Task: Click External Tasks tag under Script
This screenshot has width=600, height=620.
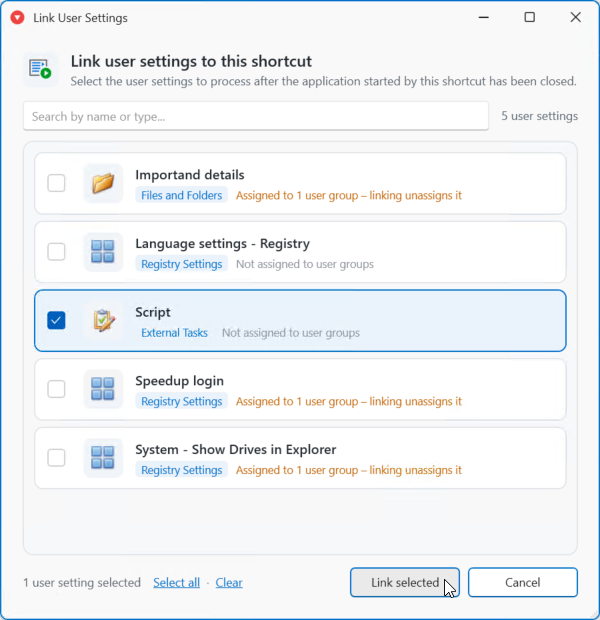Action: pos(174,333)
